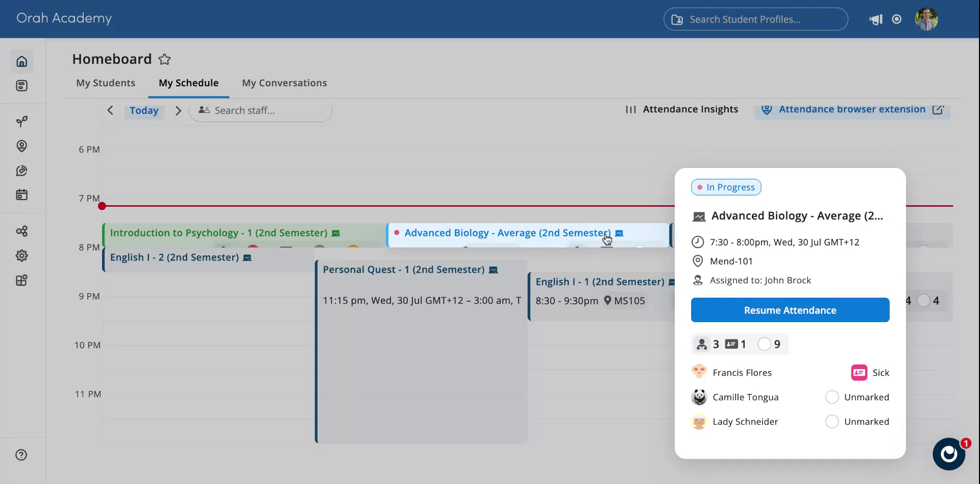Click the In Progress status badge
Screen dimensions: 980x484
tap(726, 187)
